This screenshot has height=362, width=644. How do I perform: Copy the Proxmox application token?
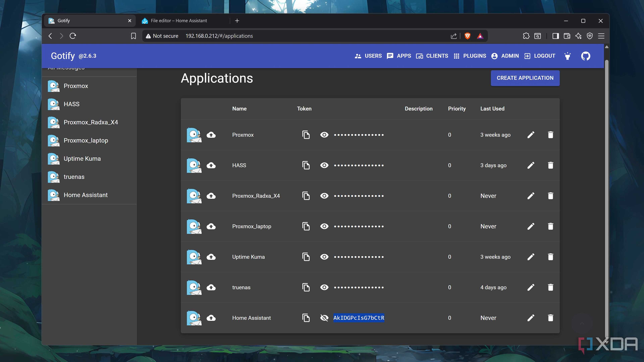coord(306,135)
